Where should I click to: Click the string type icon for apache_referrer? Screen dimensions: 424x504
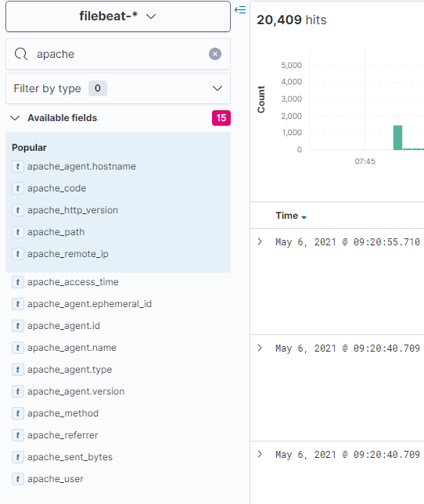[x=18, y=435]
